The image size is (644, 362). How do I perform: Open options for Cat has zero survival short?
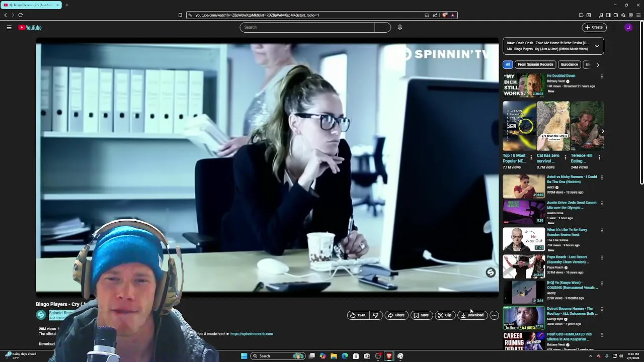tap(565, 157)
